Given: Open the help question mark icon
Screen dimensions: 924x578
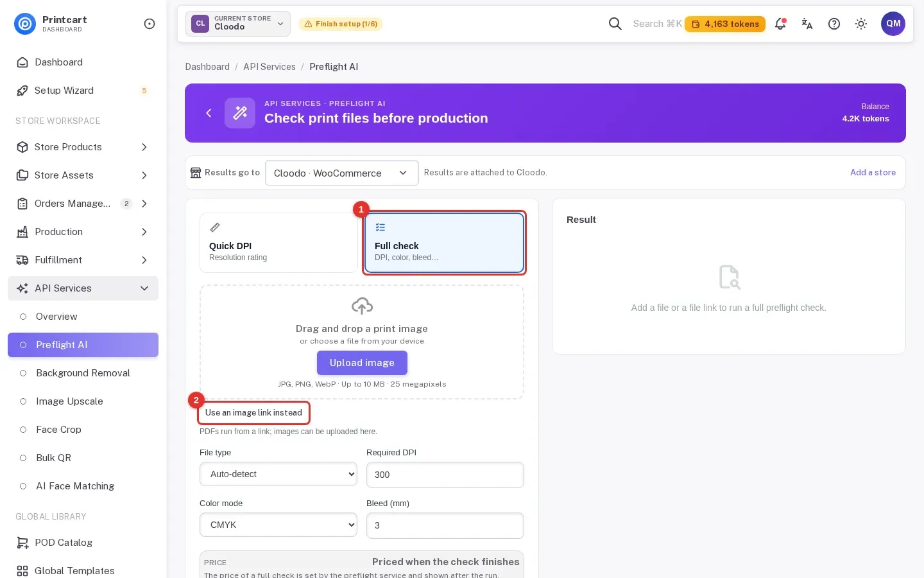Looking at the screenshot, I should click(834, 24).
